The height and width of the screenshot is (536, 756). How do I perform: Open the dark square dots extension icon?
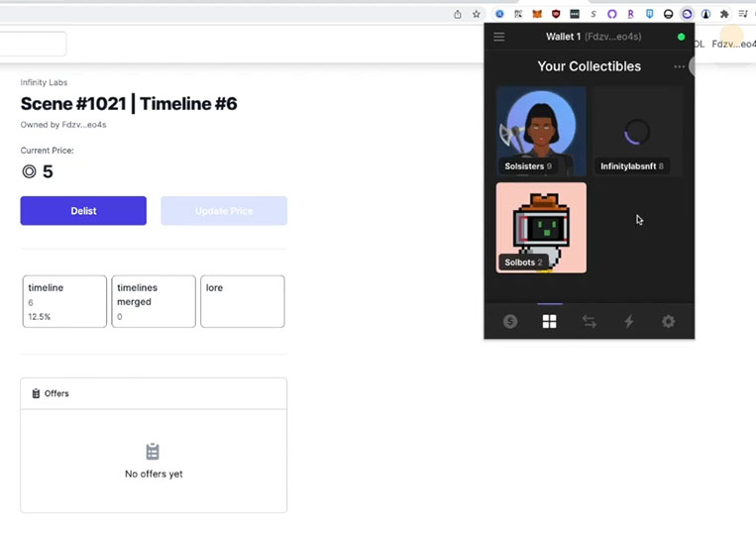click(x=575, y=15)
